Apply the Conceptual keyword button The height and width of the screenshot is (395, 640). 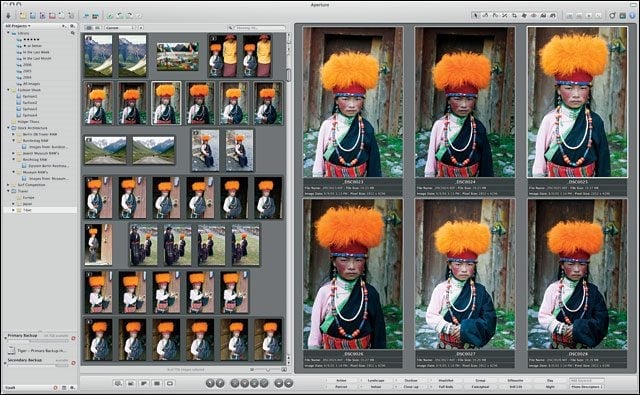click(480, 386)
